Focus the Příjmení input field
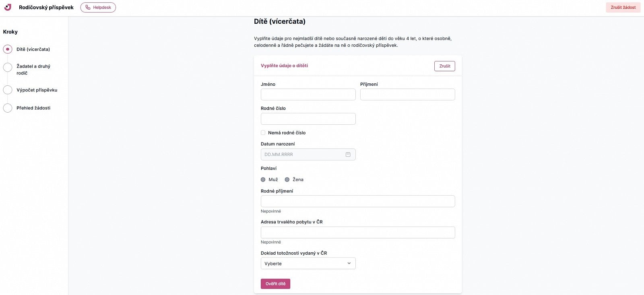Screen dimensions: 644x295 (x=408, y=95)
